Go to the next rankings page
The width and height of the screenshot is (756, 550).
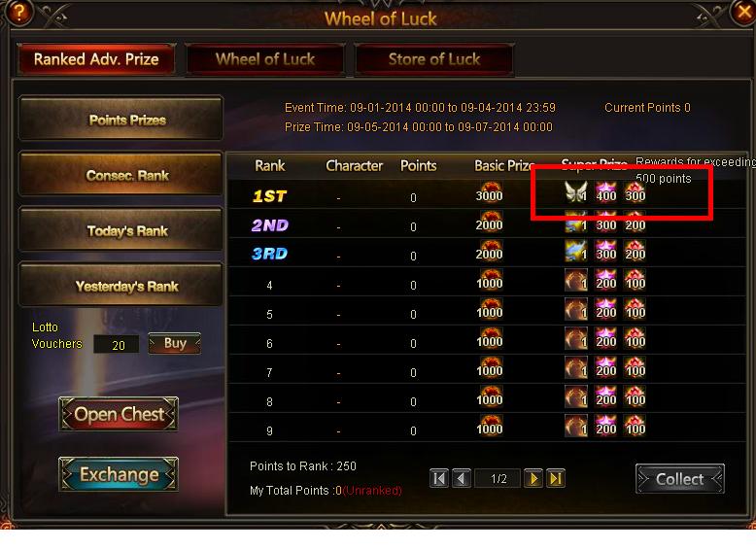pyautogui.click(x=533, y=478)
